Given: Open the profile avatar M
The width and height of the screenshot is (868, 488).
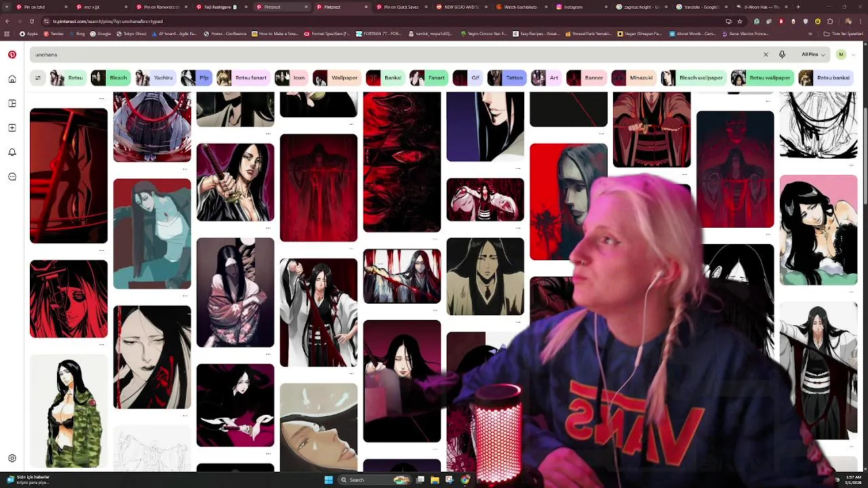Looking at the screenshot, I should coord(841,55).
